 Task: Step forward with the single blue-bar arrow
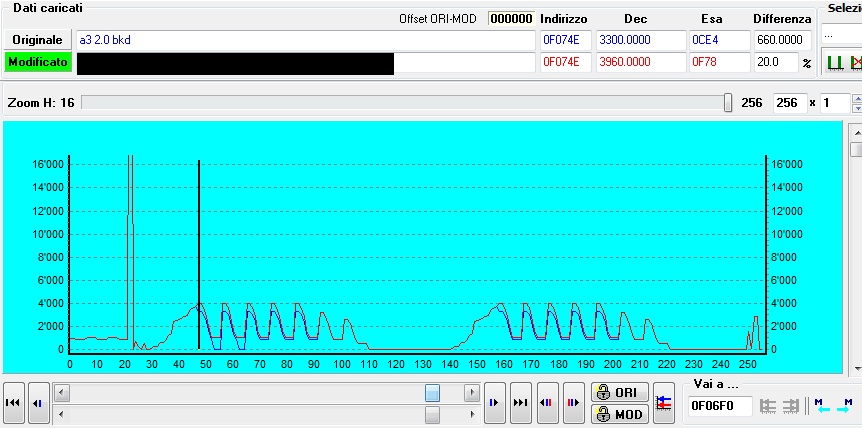494,403
